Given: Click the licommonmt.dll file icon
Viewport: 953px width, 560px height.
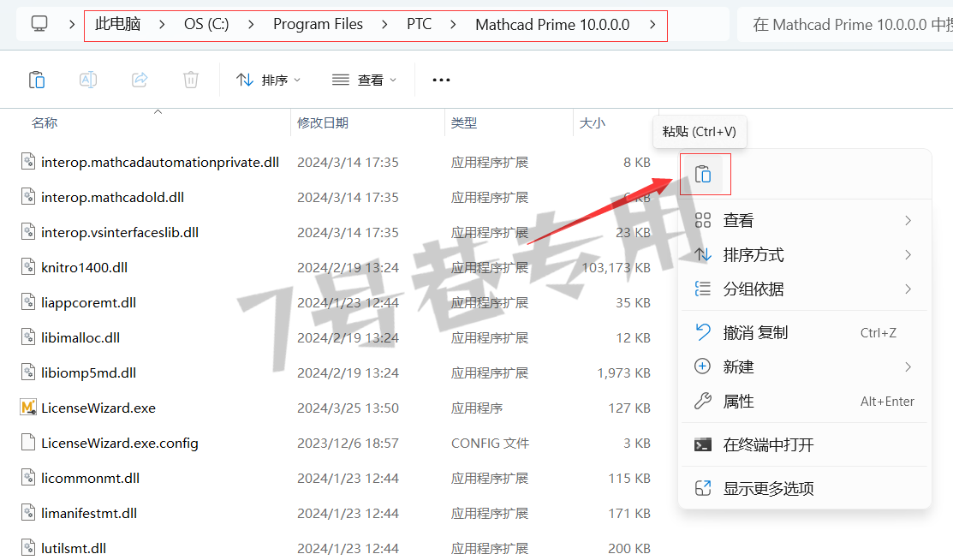Looking at the screenshot, I should click(28, 478).
